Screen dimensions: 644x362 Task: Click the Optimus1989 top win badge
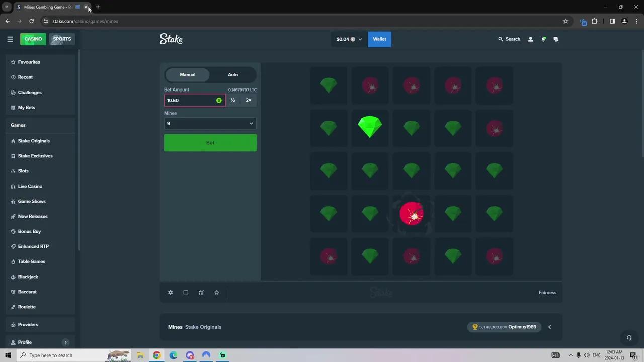505,327
